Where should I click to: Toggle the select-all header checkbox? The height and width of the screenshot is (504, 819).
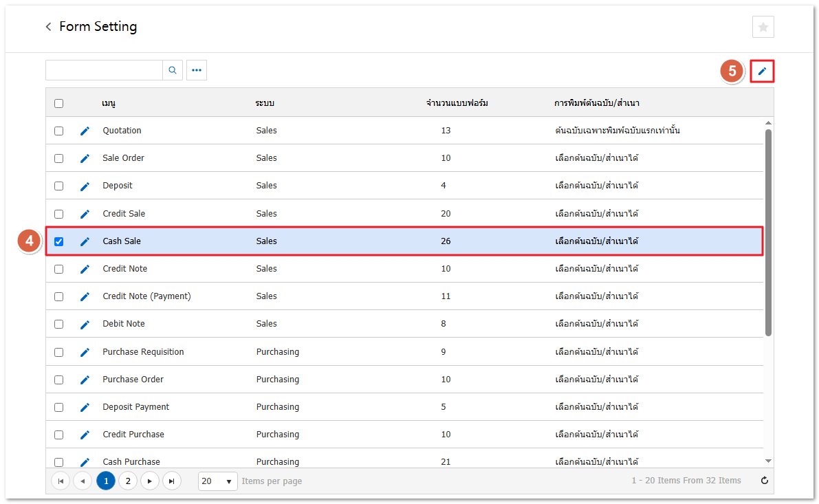59,103
